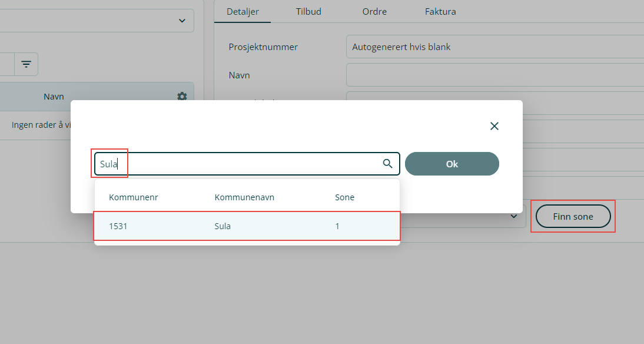Open the Tilbud tab
Screen dimensions: 644x344
click(308, 12)
